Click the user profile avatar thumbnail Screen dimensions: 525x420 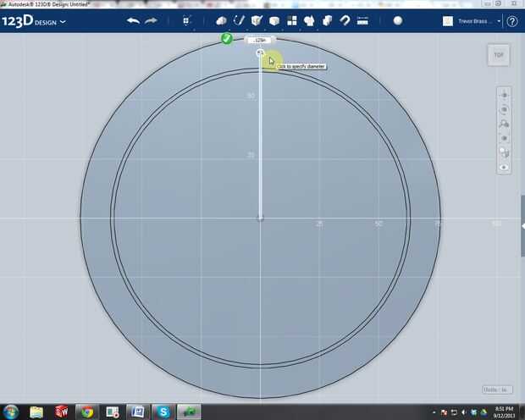click(448, 21)
